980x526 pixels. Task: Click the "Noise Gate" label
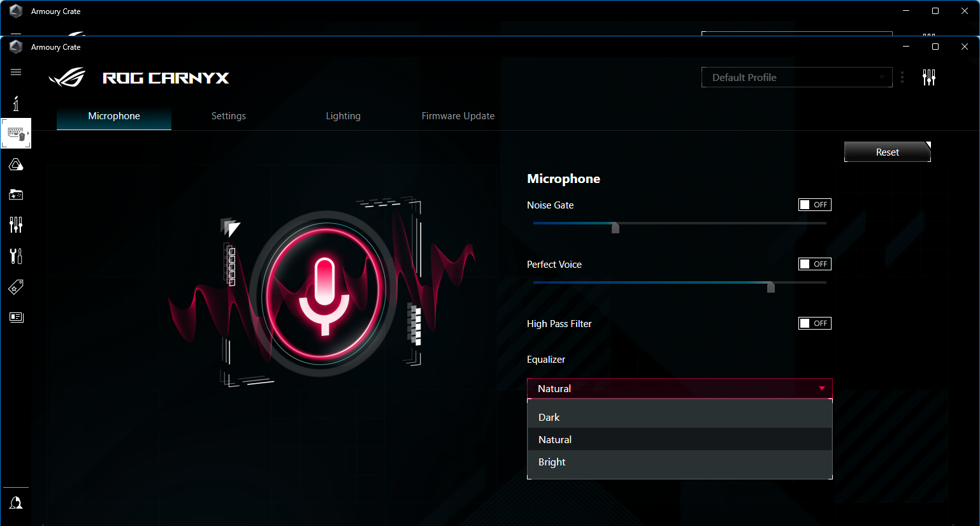tap(550, 205)
